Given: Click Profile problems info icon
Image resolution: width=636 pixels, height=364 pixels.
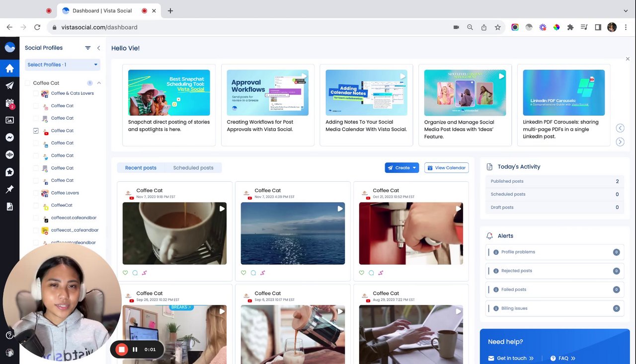Looking at the screenshot, I should pos(496,252).
